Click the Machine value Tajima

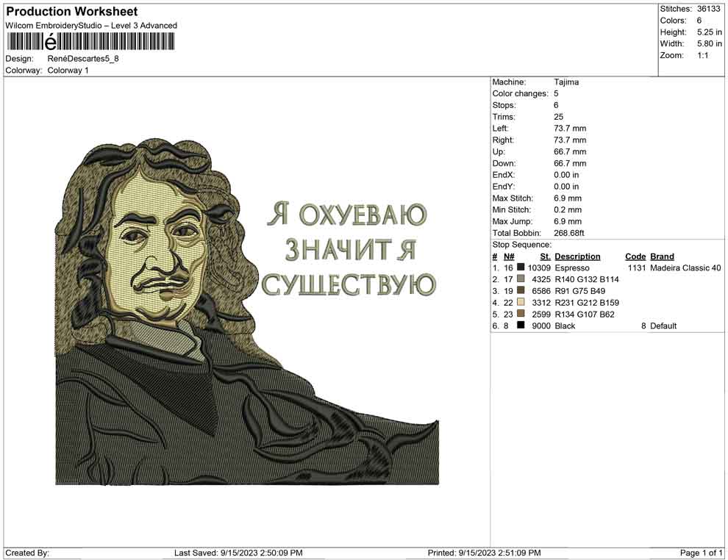(566, 82)
